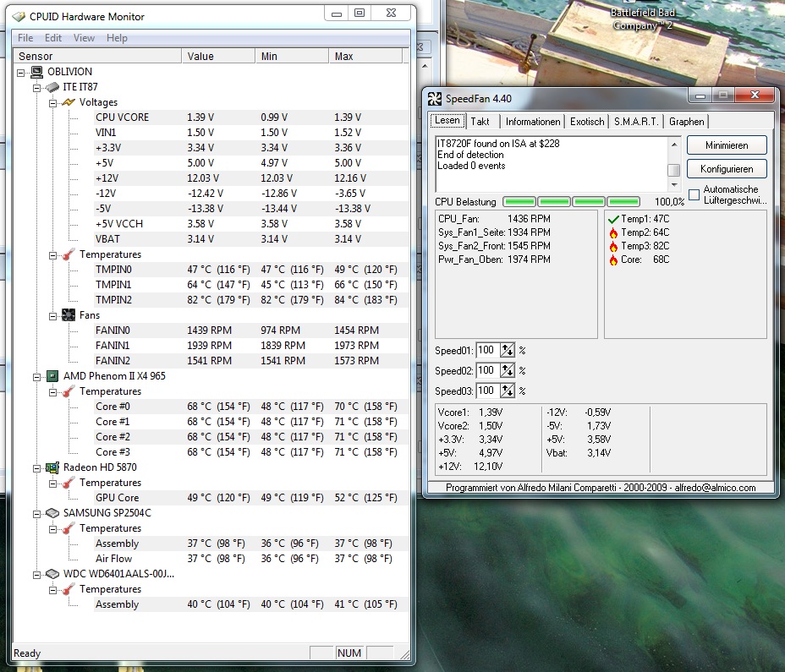Collapse the OBLIVION root node

point(20,73)
